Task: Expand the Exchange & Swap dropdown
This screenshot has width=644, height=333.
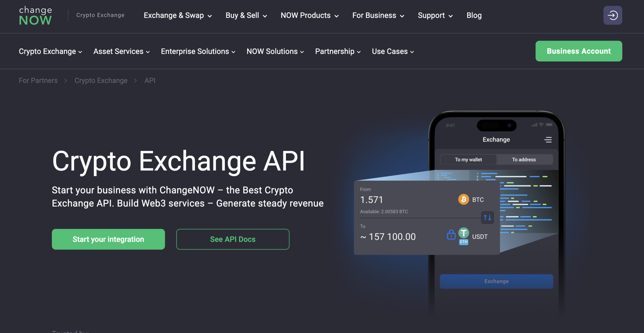Action: (178, 16)
